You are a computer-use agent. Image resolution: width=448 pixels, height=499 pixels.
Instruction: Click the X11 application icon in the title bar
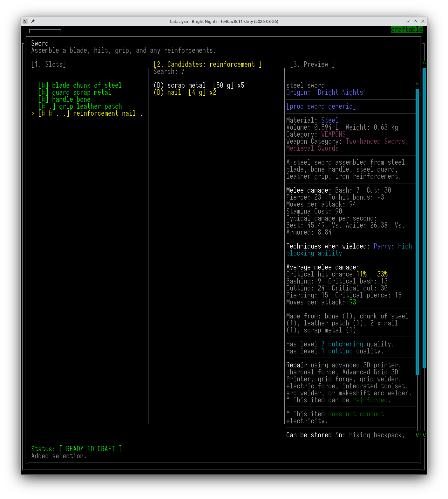[x=25, y=21]
